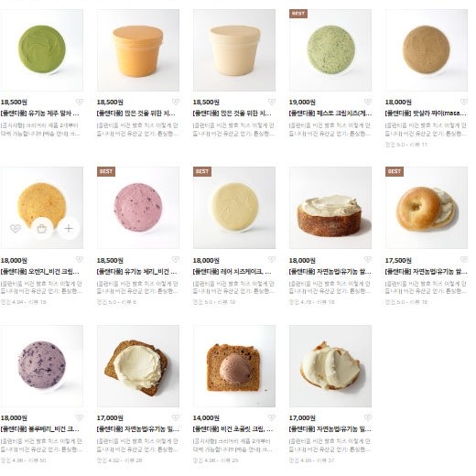Screen dimensions: 476x476
Task: Open the green matcha cream cheese thumbnail
Action: coord(42,50)
